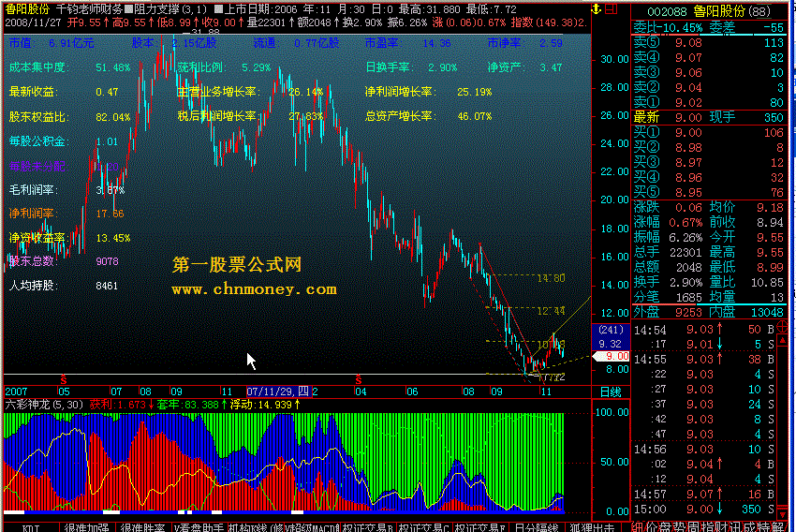The image size is (796, 532).
Task: Click the 卖⑤ 9.08 order row
Action: 709,43
